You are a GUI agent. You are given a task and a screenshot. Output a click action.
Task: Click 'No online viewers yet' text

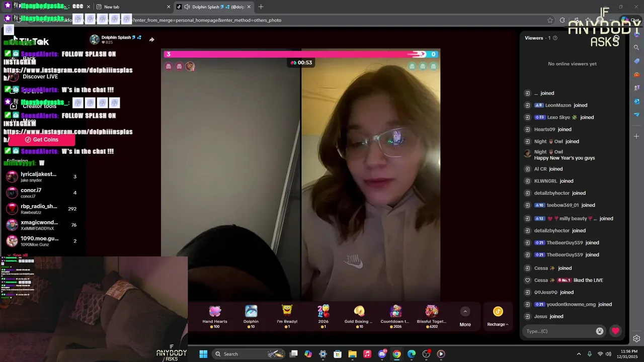572,64
